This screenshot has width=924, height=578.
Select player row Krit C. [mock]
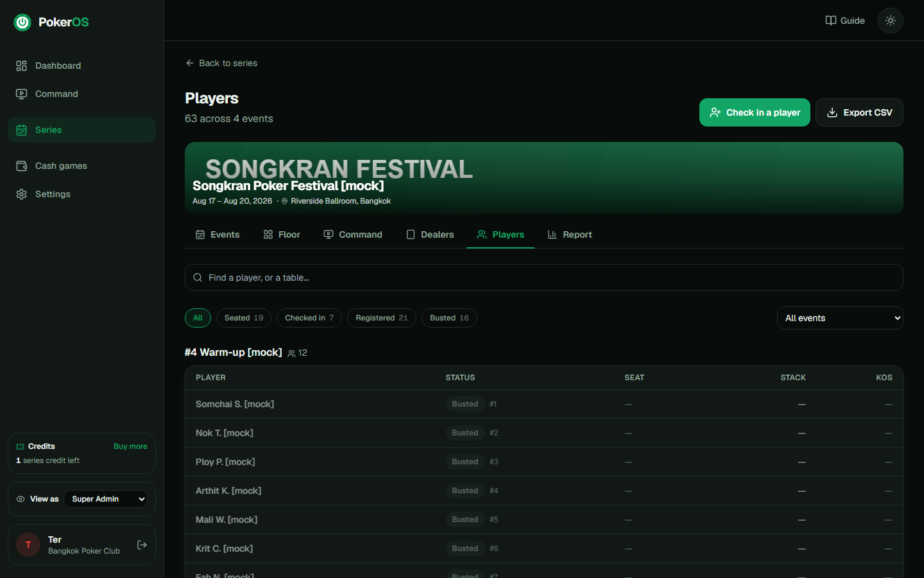544,548
